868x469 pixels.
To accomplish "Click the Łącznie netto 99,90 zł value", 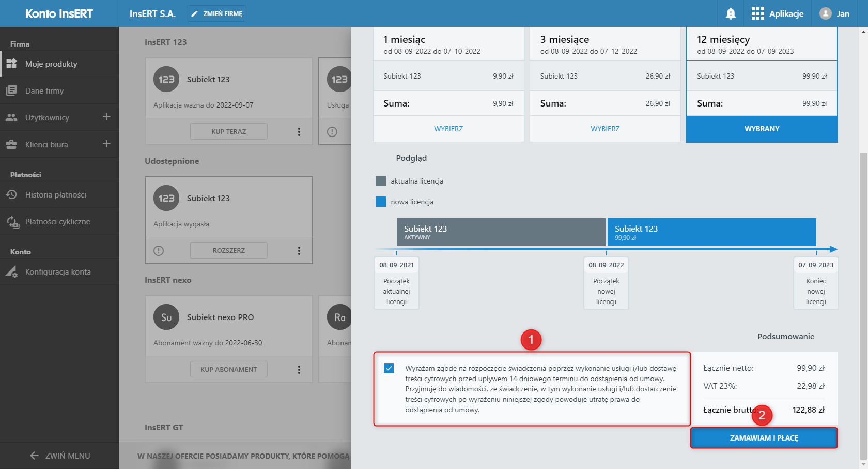I will [811, 368].
